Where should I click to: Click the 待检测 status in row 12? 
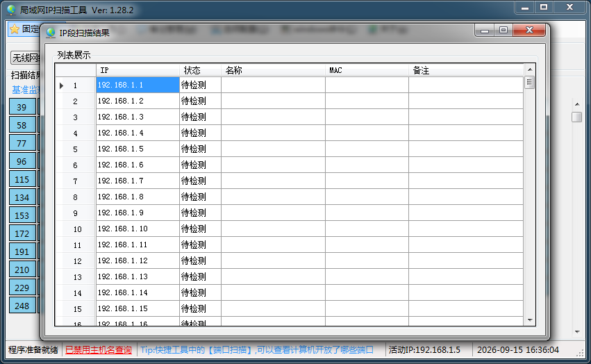(200, 260)
